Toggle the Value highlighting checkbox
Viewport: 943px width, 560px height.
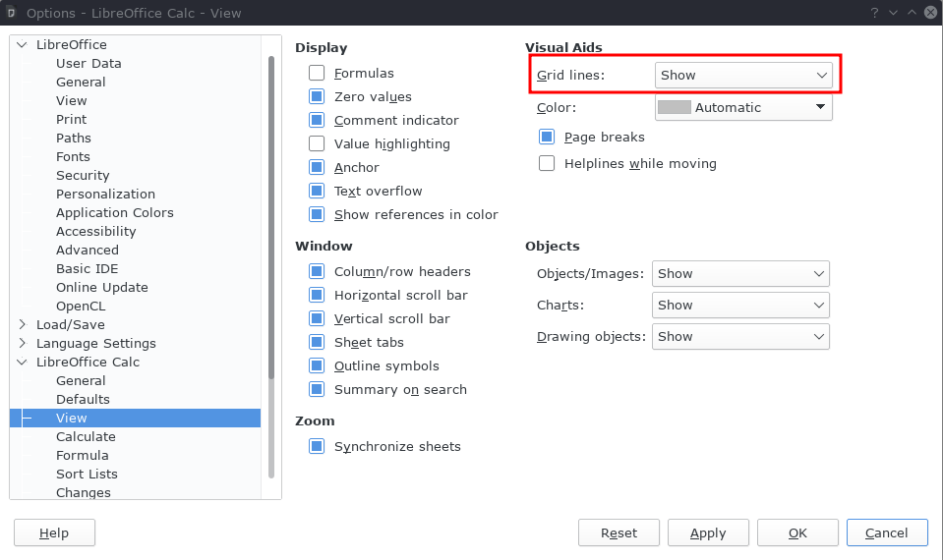[x=317, y=143]
